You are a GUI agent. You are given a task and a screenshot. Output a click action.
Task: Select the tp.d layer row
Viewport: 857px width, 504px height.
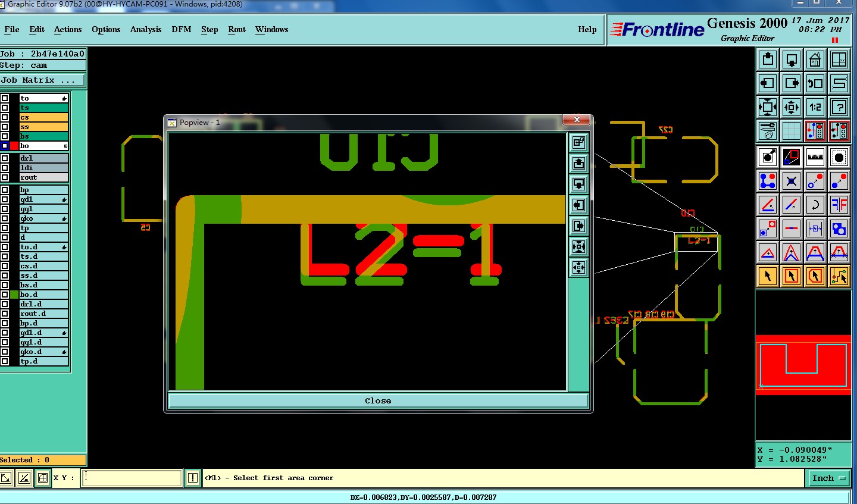pos(43,361)
